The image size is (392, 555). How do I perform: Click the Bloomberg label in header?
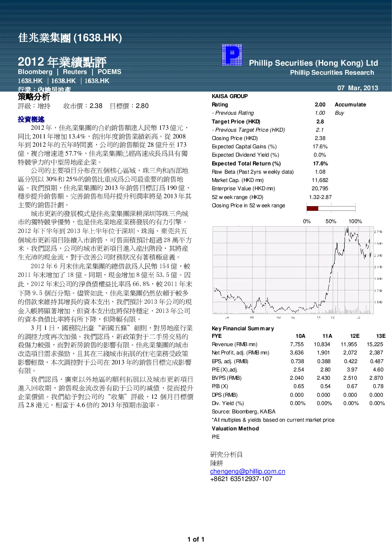(x=35, y=72)
